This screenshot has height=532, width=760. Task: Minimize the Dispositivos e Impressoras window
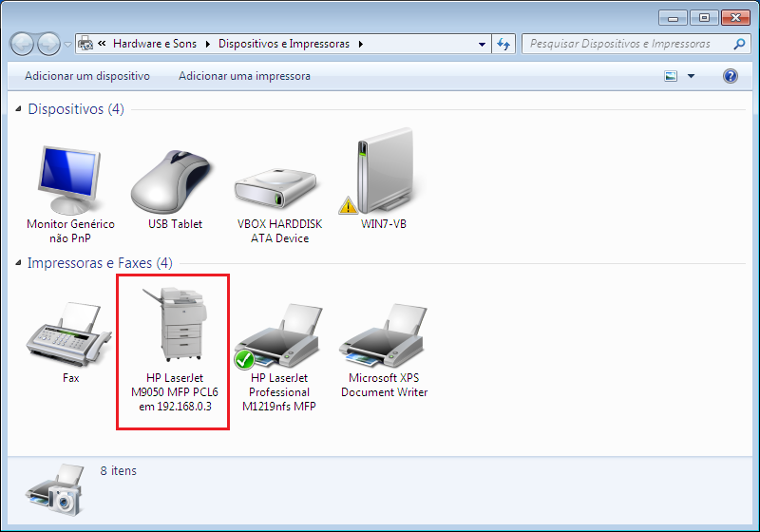click(x=673, y=18)
